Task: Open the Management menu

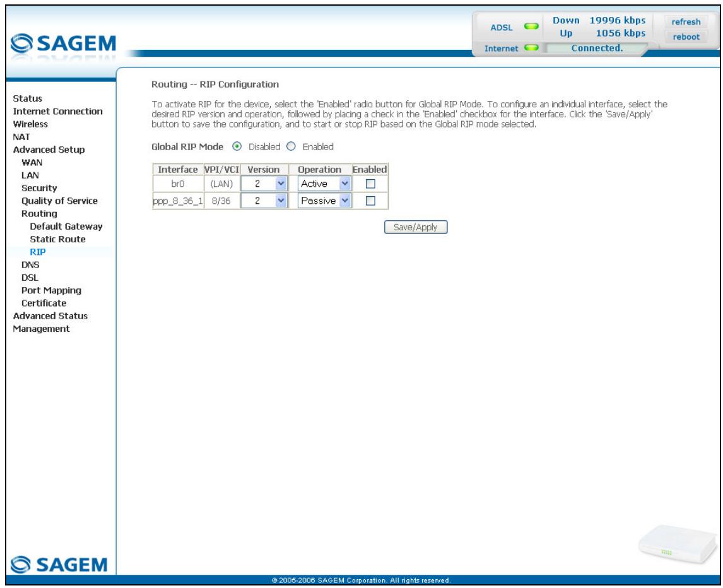Action: [x=41, y=329]
